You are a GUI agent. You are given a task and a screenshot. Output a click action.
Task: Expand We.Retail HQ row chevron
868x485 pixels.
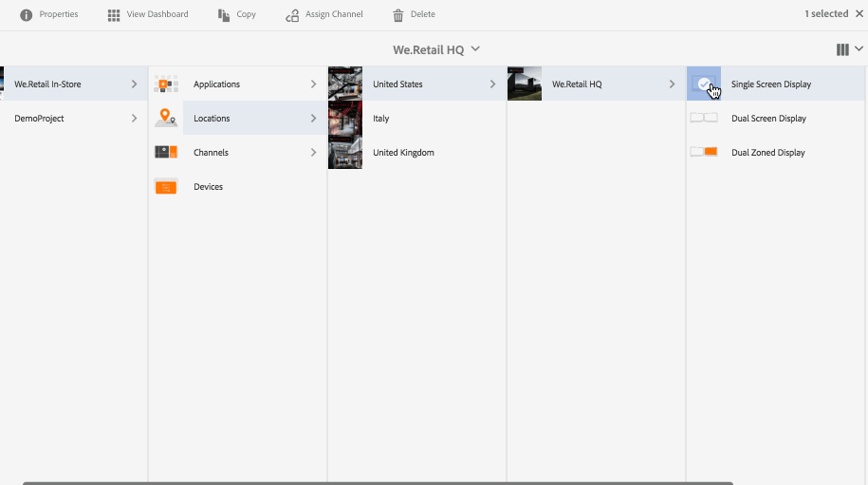click(x=672, y=84)
